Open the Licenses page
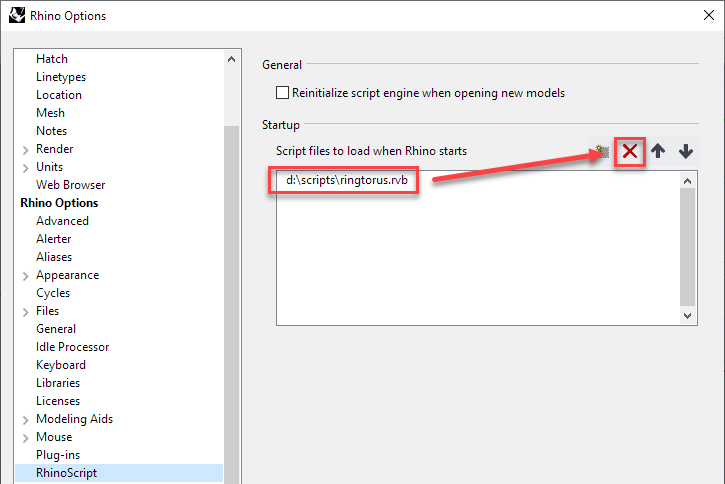 coord(58,401)
